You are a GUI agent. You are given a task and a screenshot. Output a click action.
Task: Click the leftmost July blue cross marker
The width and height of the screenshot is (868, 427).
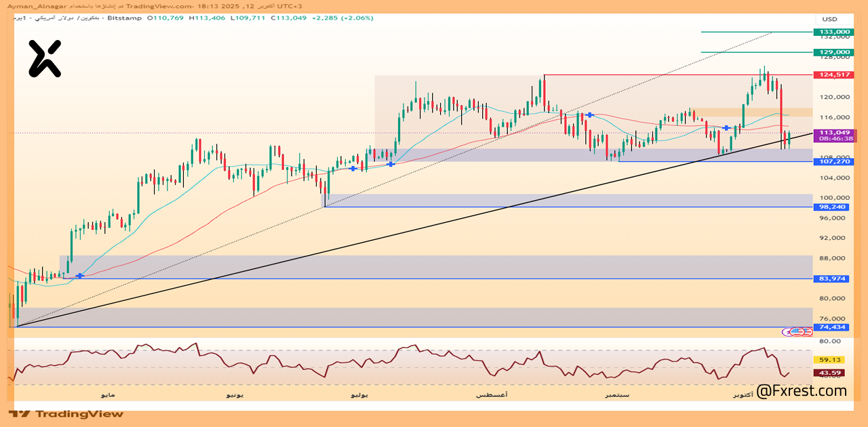(353, 168)
